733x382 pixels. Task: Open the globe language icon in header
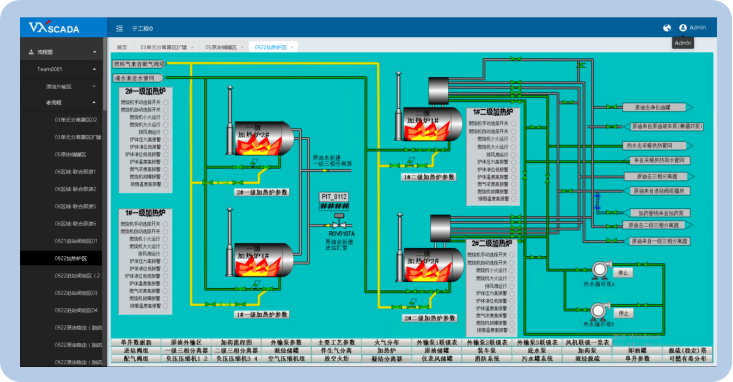coord(667,28)
